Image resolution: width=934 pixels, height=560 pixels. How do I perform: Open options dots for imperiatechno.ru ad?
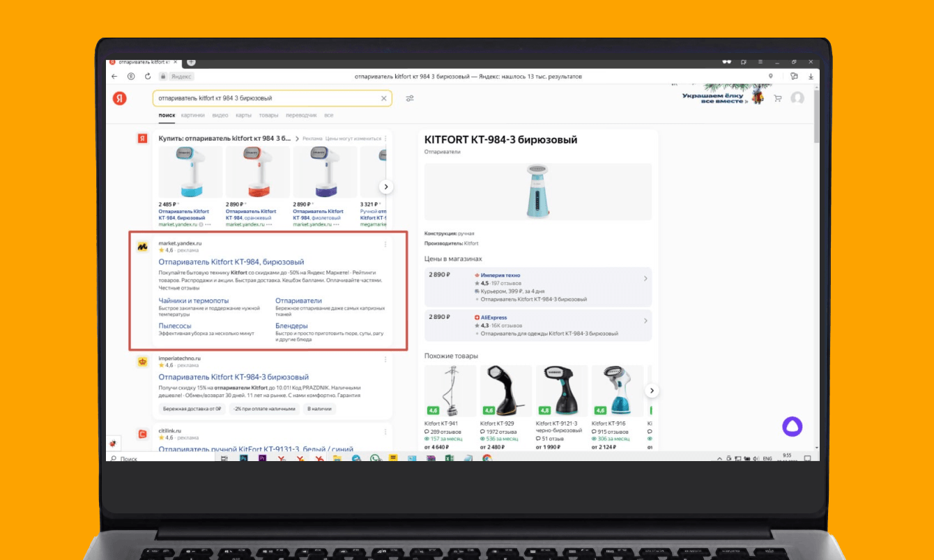(385, 359)
